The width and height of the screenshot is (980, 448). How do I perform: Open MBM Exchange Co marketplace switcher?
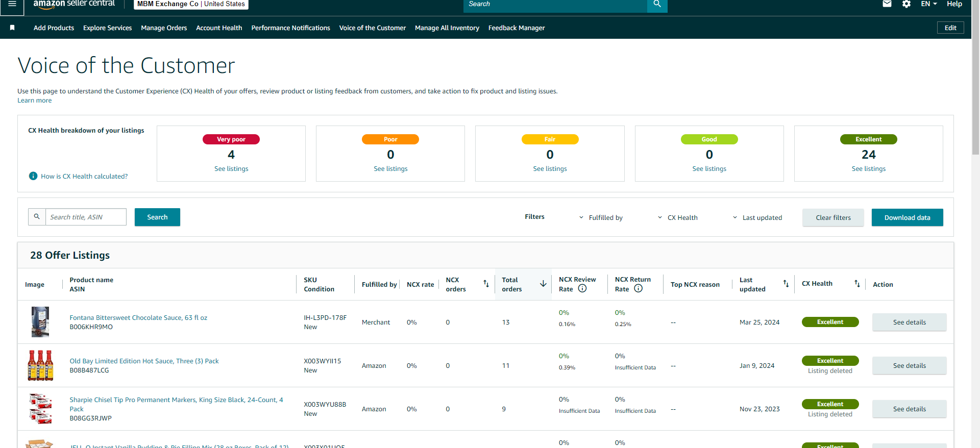click(191, 4)
